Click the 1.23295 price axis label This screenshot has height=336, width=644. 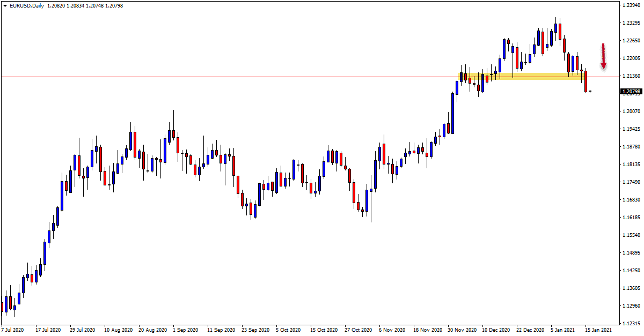click(631, 23)
